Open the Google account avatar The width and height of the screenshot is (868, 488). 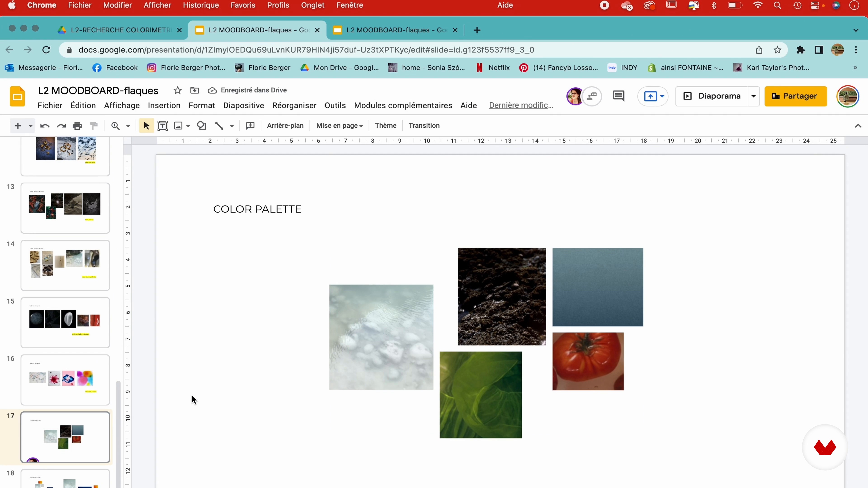[847, 96]
